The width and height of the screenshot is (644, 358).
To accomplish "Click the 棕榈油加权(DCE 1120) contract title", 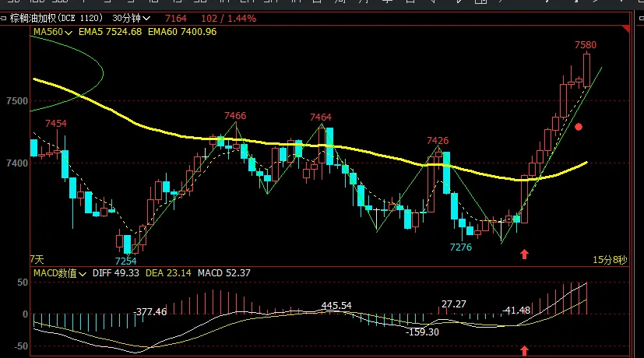I will coord(56,19).
